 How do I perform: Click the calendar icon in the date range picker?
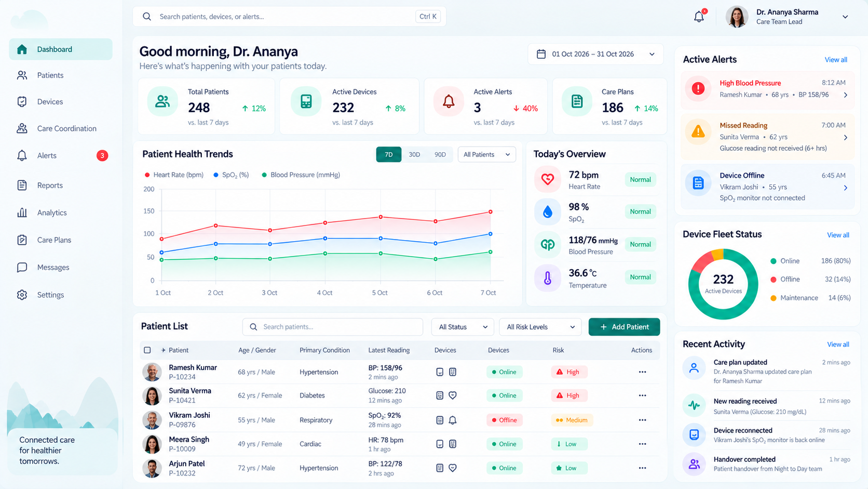pos(541,54)
